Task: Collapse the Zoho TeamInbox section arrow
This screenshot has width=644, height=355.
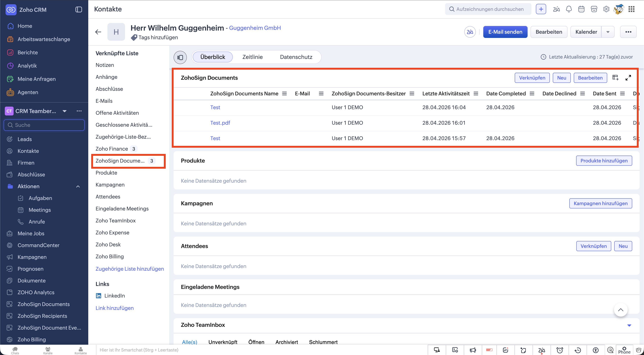Action: coord(629,326)
